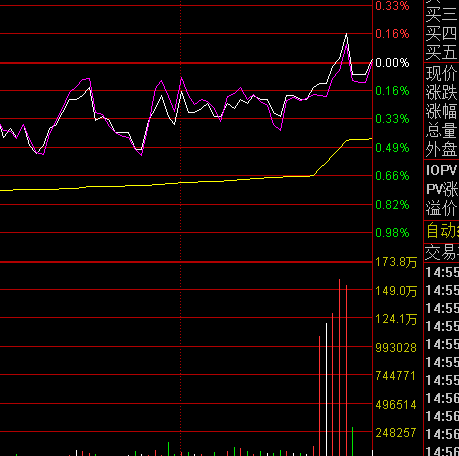Click the green 0.49% axis label
459x456 pixels.
coord(392,147)
